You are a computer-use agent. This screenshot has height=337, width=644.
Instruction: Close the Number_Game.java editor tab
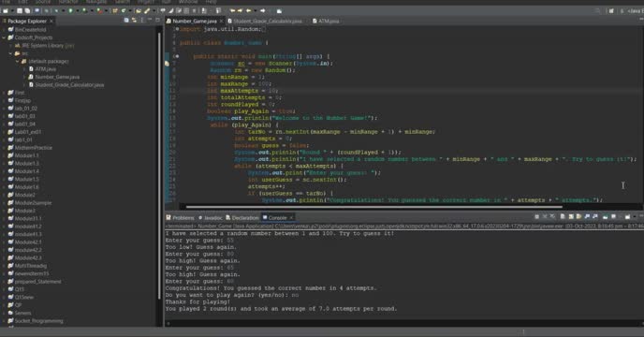tap(221, 21)
